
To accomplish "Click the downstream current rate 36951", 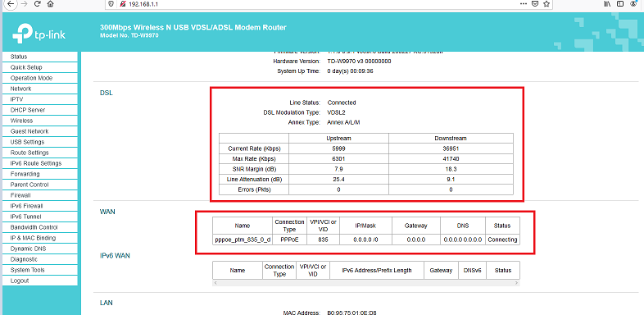I will coord(451,148).
